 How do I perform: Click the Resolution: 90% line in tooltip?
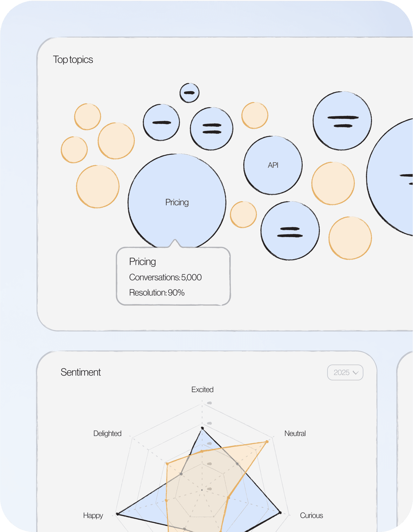click(x=157, y=293)
